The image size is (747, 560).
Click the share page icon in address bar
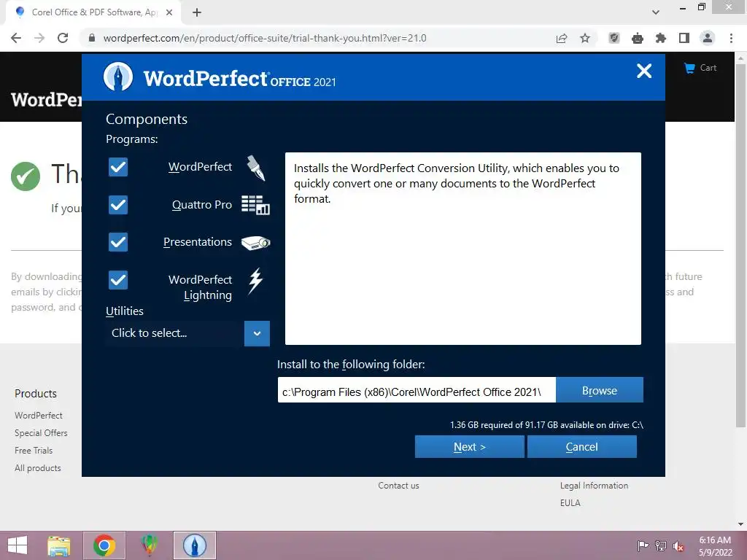pos(562,38)
